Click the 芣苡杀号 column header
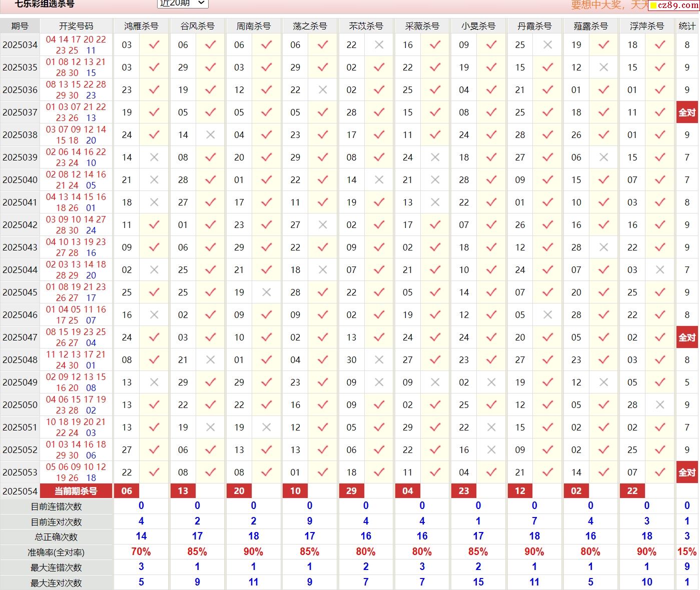This screenshot has height=590, width=700. tap(366, 26)
